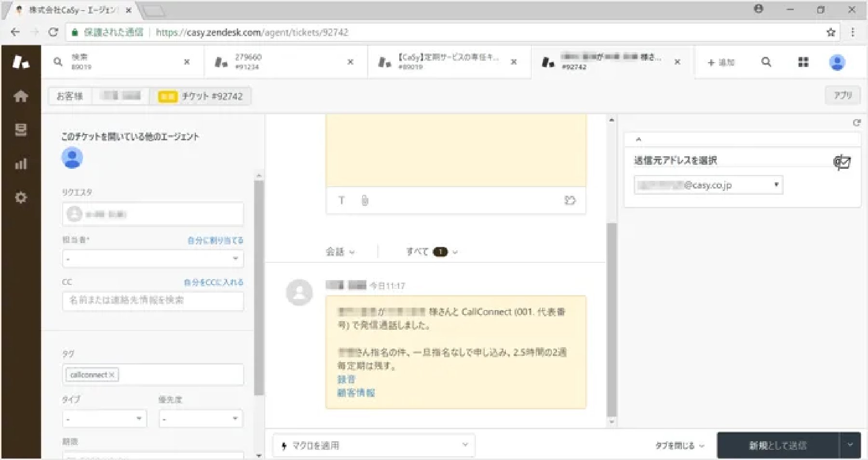868x460 pixels.
Task: Open the close tab options dropdown
Action: tap(680, 446)
